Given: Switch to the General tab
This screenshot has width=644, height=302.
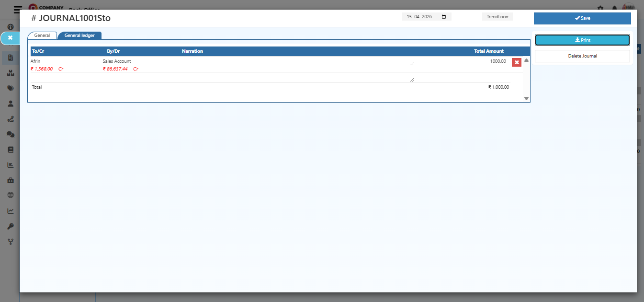Looking at the screenshot, I should tap(42, 35).
